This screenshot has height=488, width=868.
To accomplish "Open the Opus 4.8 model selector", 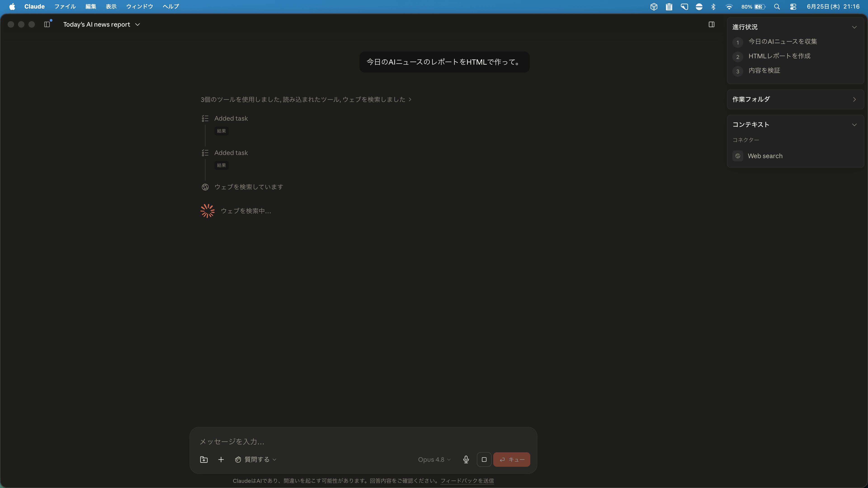I will [x=434, y=460].
